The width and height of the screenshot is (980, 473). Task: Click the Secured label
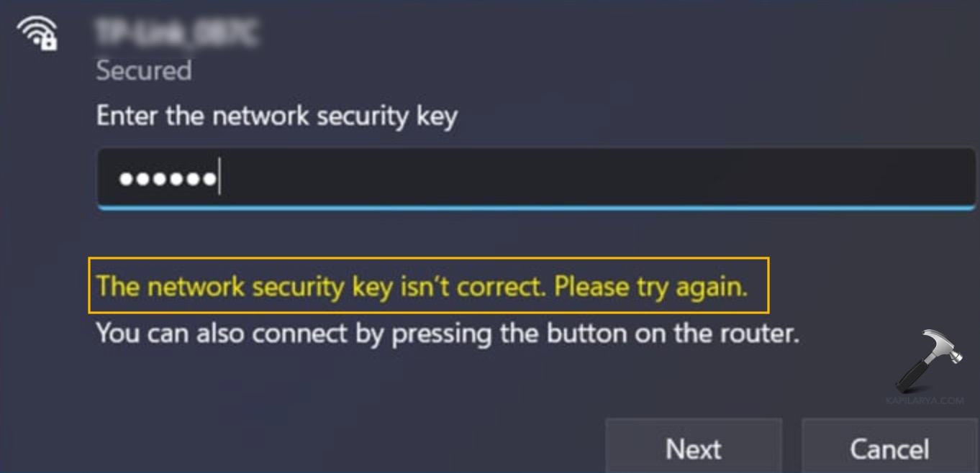point(144,70)
